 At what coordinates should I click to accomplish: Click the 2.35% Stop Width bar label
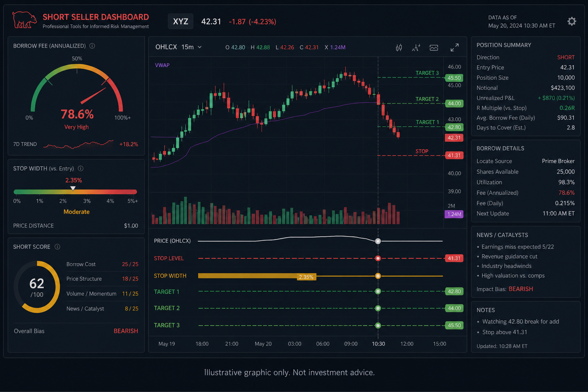[306, 277]
